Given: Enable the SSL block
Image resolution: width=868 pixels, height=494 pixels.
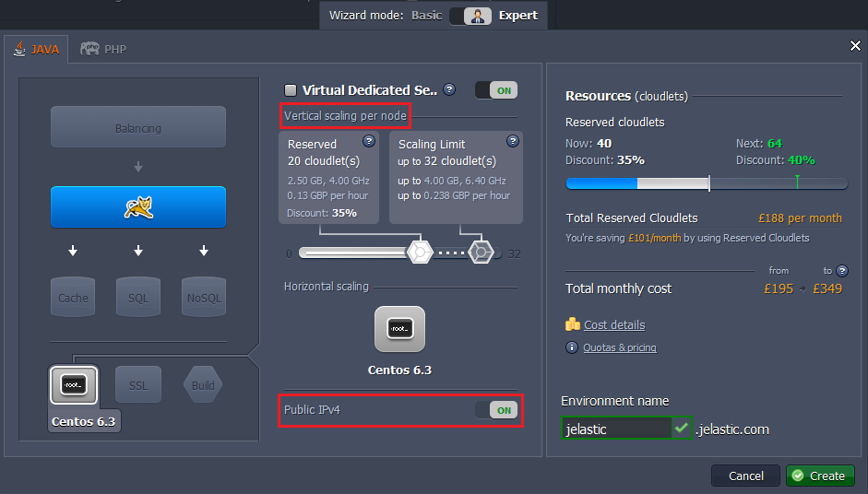Looking at the screenshot, I should click(138, 385).
